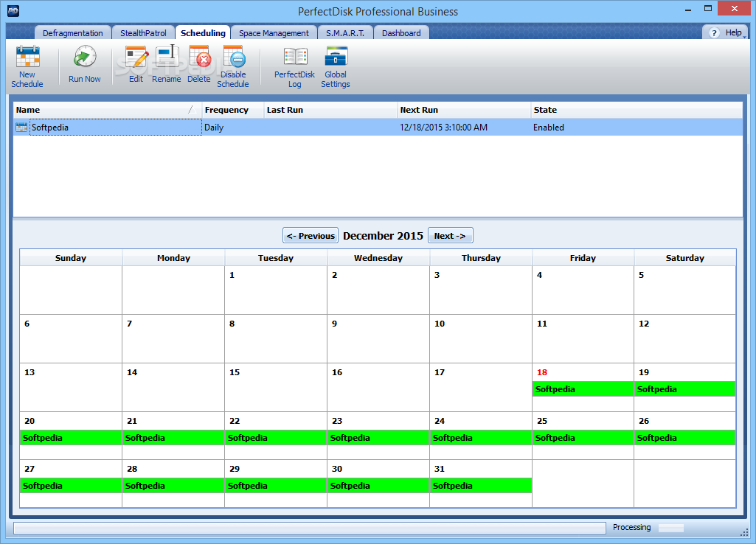Click the PerfectDisk app icon in title bar

(13, 11)
